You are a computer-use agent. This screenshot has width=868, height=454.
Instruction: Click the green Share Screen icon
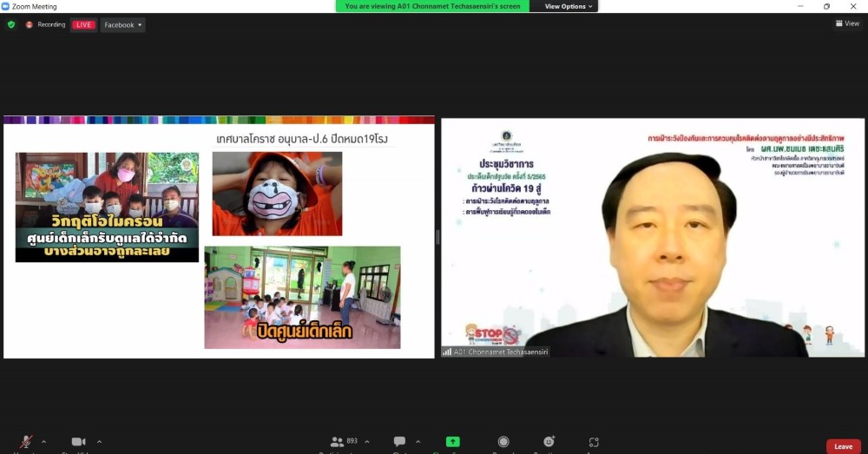click(452, 442)
